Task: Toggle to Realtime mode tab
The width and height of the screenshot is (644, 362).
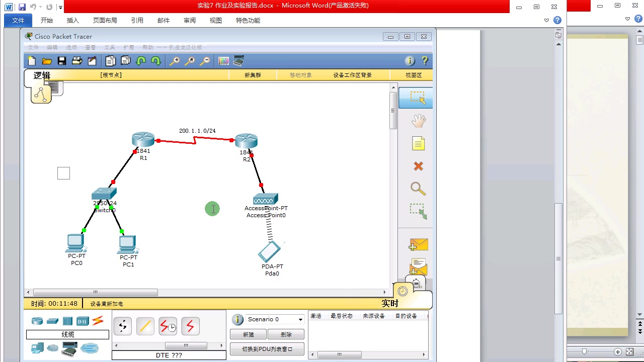Action: click(390, 303)
